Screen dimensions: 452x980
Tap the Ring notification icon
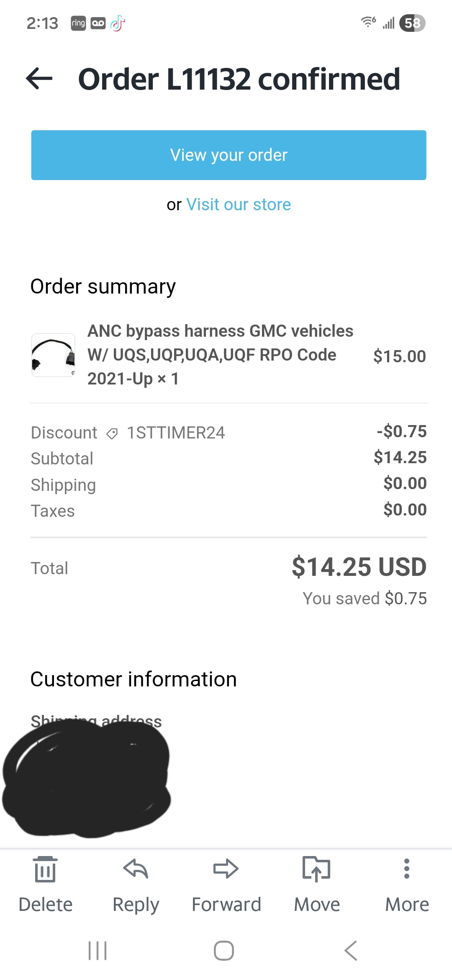[78, 23]
